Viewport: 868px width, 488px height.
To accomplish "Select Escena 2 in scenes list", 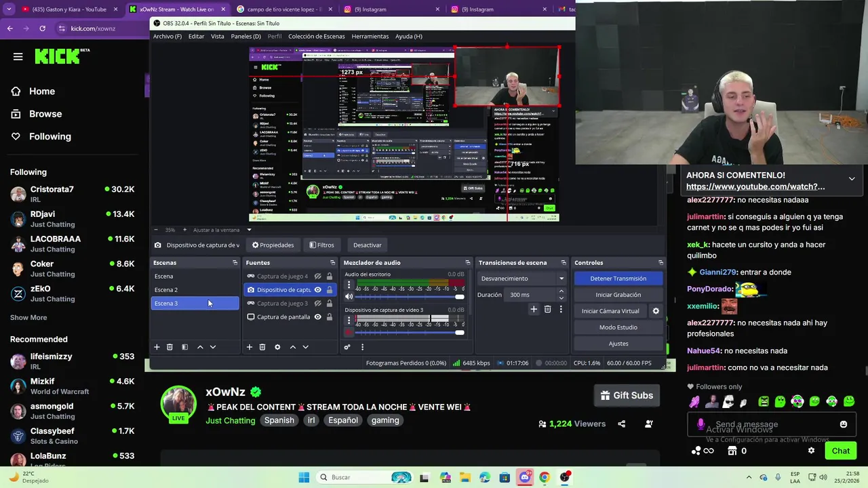I will pos(195,290).
